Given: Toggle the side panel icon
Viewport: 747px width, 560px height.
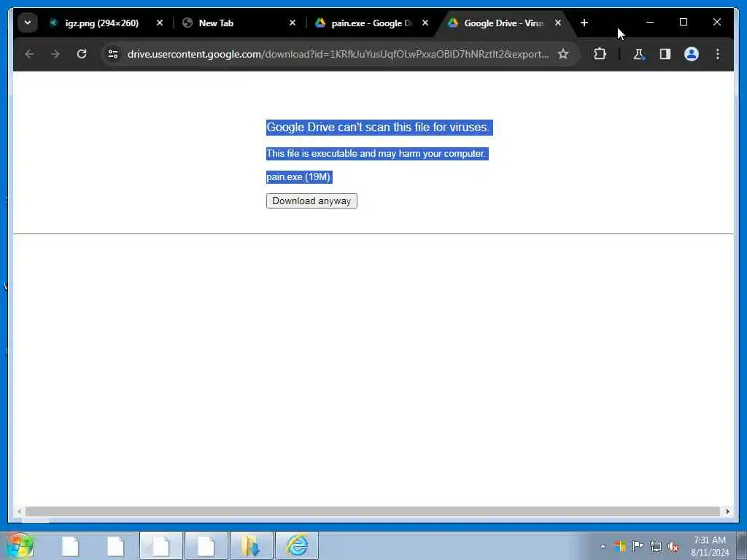Looking at the screenshot, I should (665, 54).
